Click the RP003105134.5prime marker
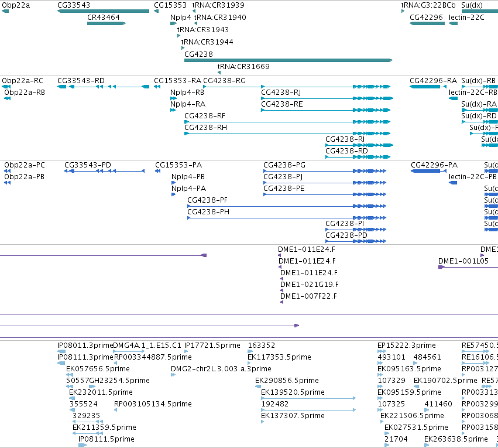 (x=116, y=410)
